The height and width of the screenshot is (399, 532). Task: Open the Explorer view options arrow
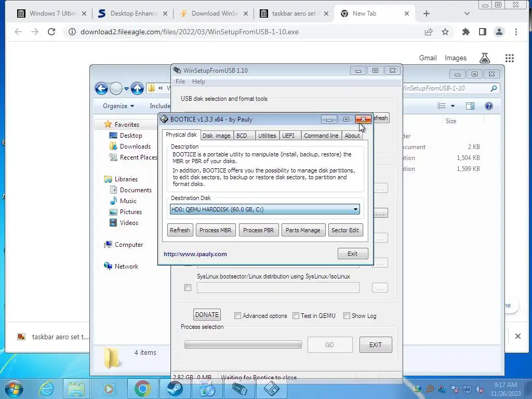[x=453, y=106]
